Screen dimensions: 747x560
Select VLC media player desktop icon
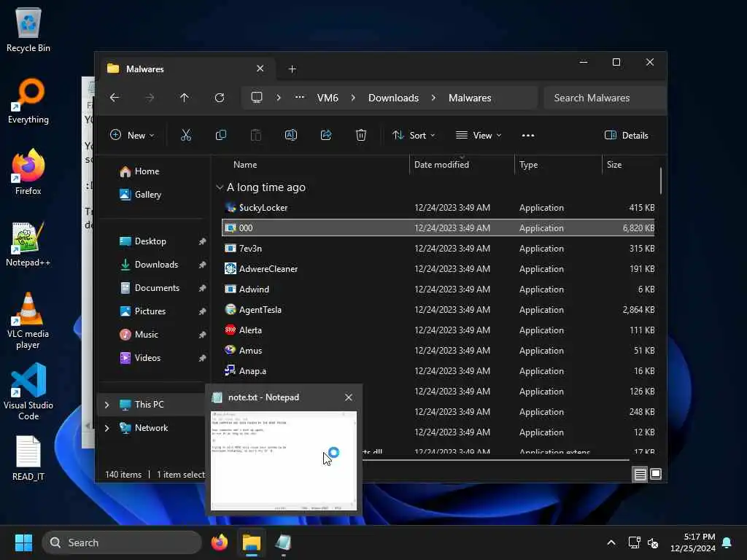coord(28,321)
